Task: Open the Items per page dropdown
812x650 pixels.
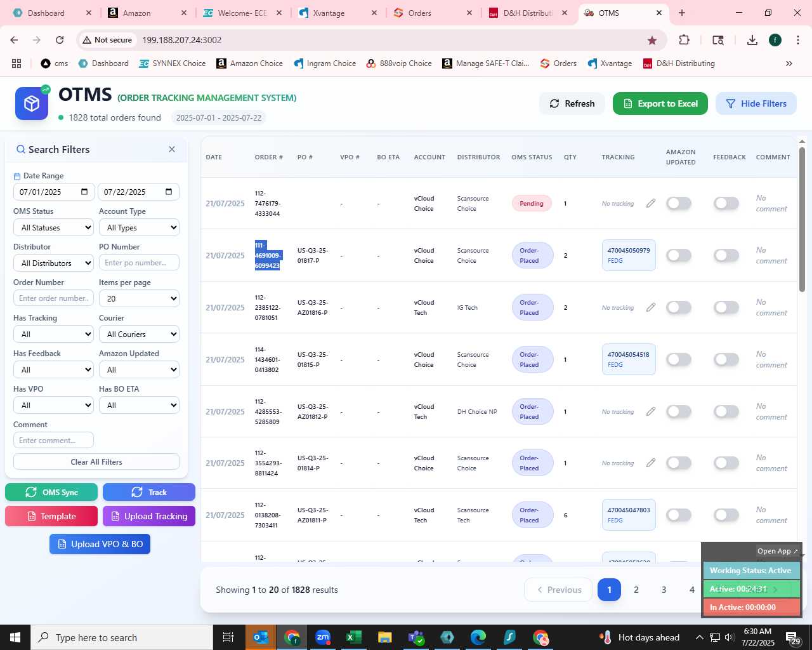Action: point(139,298)
